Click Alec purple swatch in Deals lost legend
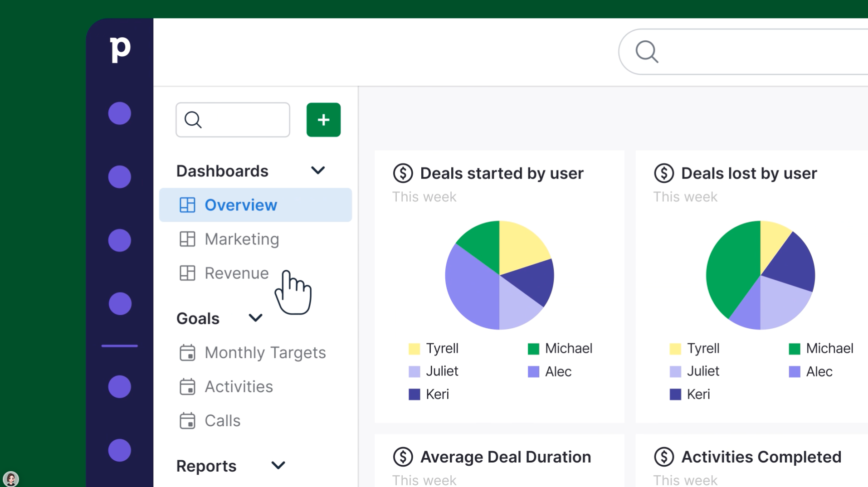Image resolution: width=868 pixels, height=487 pixels. (795, 372)
